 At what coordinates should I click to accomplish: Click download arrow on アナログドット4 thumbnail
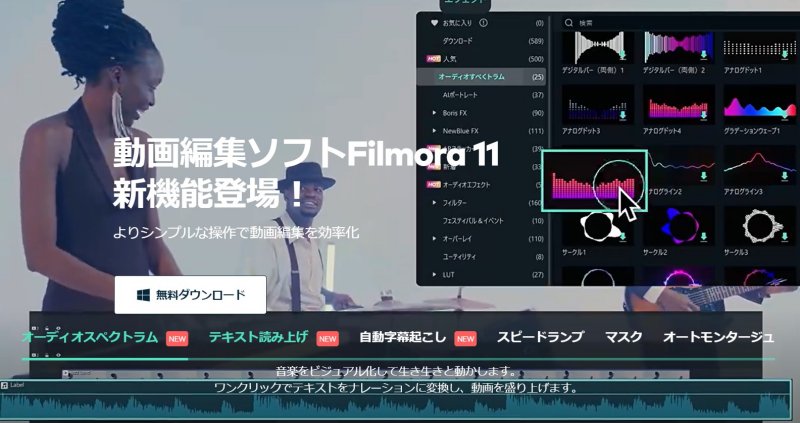(704, 115)
